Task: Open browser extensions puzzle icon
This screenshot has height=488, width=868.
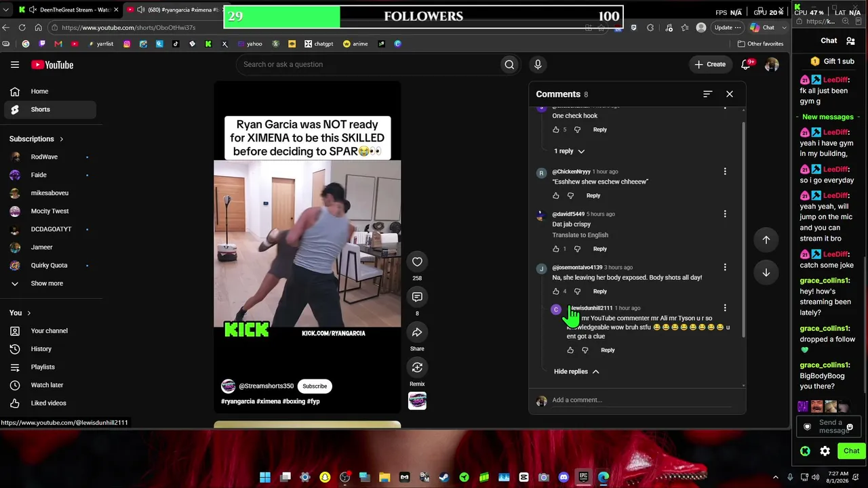Action: click(650, 28)
